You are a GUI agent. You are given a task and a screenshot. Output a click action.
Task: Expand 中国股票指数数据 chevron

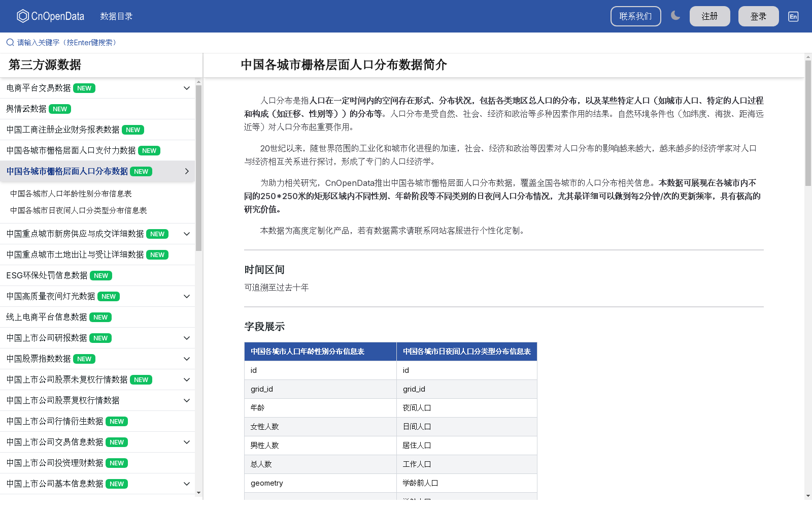coord(186,359)
